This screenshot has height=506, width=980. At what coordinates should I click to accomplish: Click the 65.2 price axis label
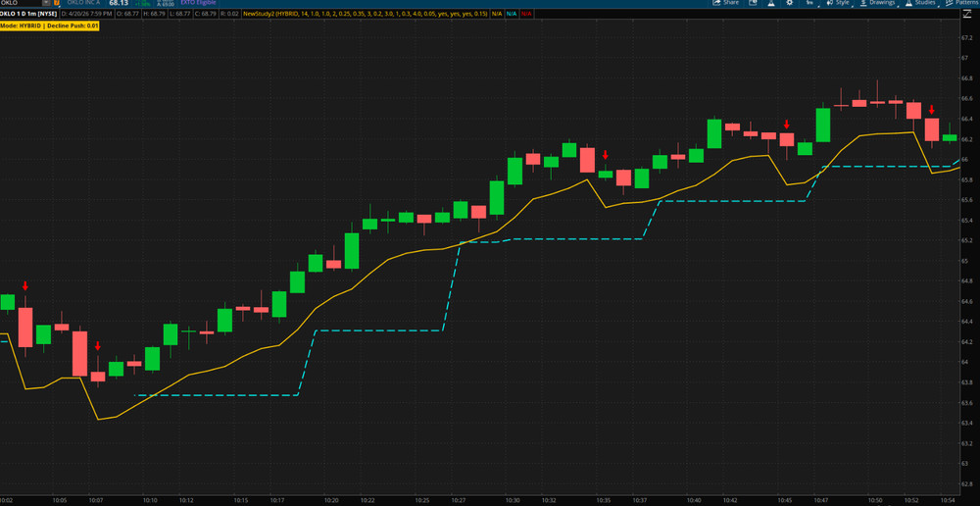pos(965,240)
